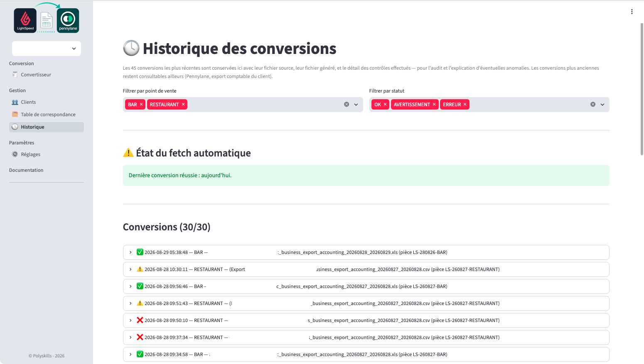
Task: Click the Pennylane logo icon
Action: click(x=68, y=20)
